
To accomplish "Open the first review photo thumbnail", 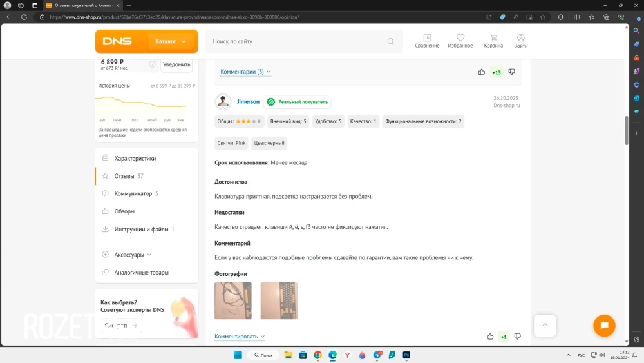I will (233, 300).
